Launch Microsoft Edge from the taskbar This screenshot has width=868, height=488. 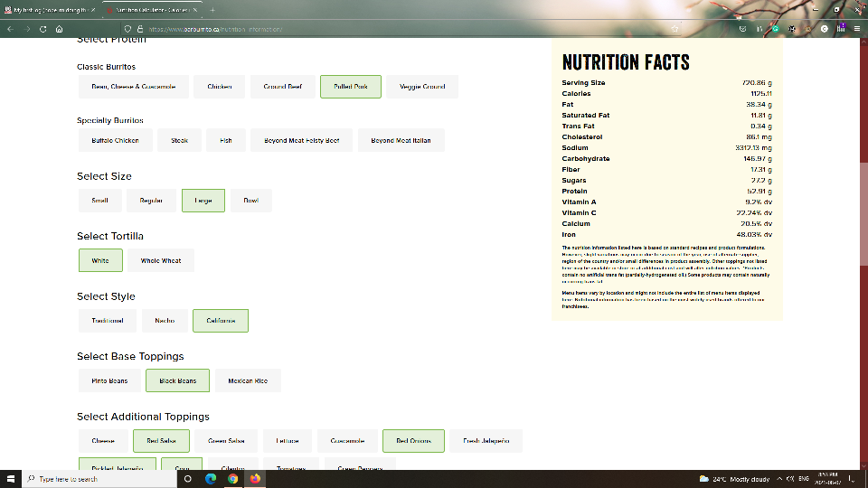coord(211,478)
